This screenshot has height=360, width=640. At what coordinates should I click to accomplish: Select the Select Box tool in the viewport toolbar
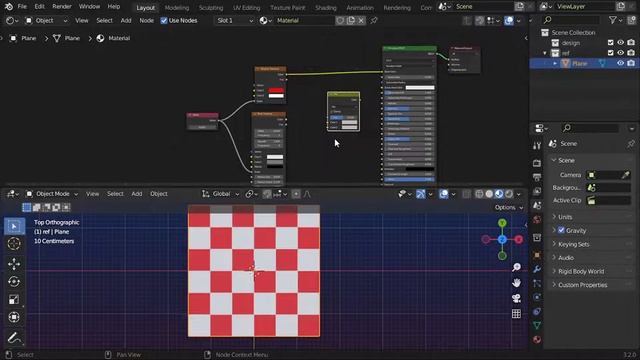(x=14, y=226)
